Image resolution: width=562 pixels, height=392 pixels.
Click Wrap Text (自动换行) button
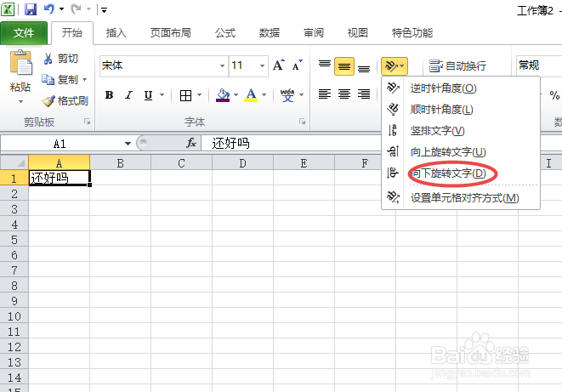pos(457,66)
